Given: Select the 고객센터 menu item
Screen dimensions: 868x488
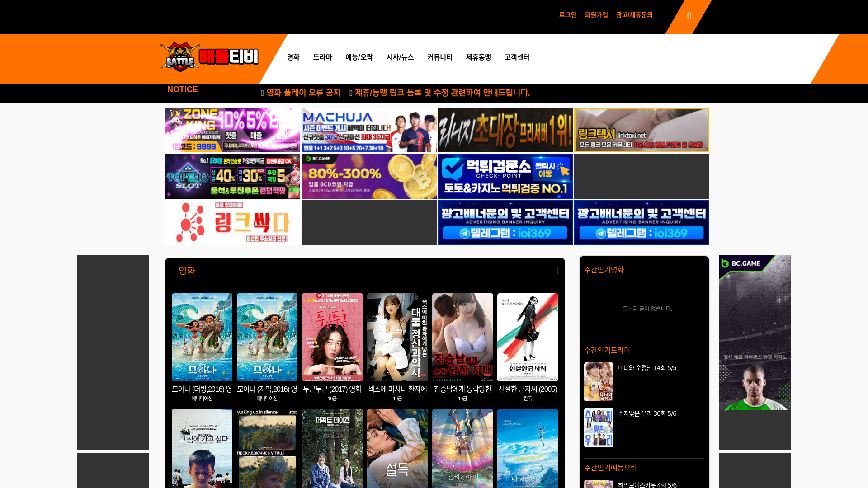Looking at the screenshot, I should pos(517,57).
